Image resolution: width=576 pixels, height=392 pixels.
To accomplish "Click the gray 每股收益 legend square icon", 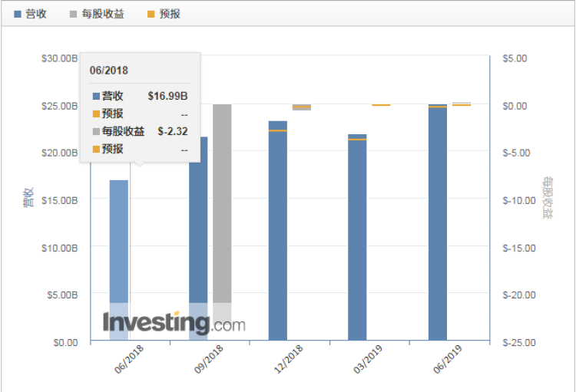I will [74, 14].
